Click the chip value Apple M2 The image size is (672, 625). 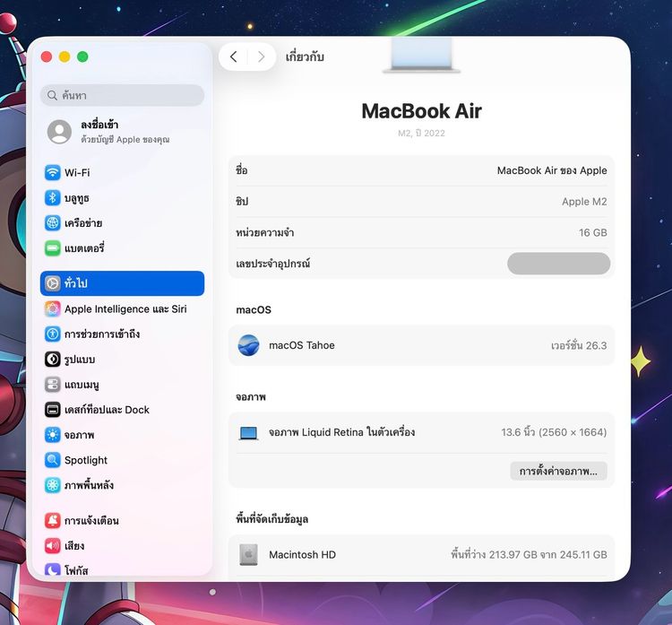pos(584,202)
